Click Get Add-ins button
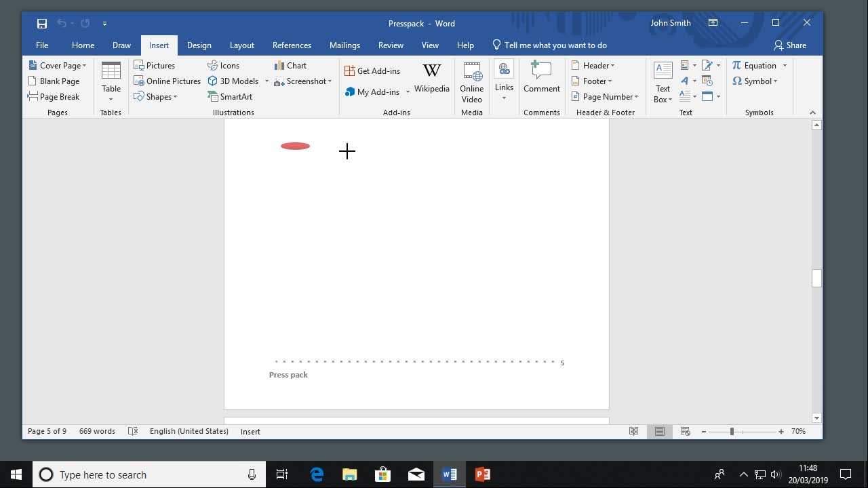The image size is (868, 488). click(x=372, y=71)
